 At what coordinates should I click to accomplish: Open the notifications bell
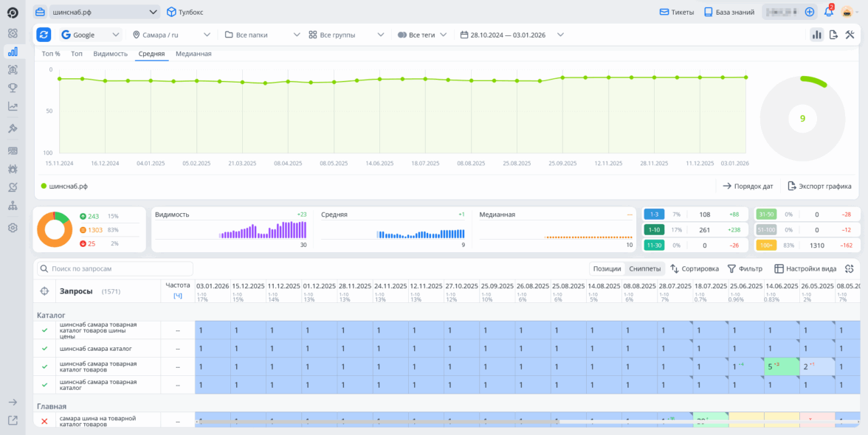(x=829, y=12)
